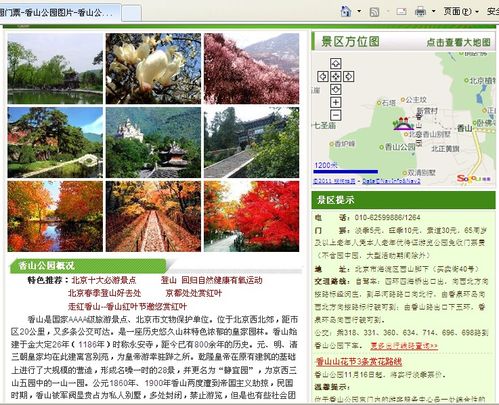
Task: Pan the map up arrow
Action: (x=336, y=63)
